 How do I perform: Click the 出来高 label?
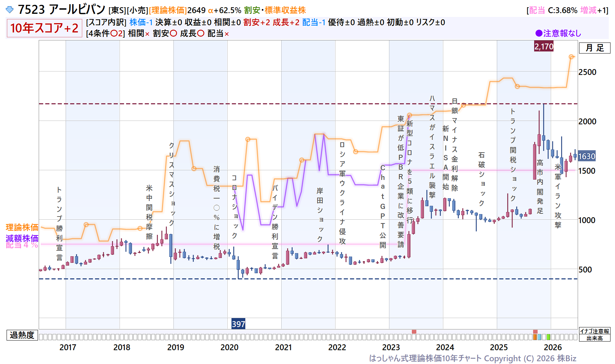(x=595, y=338)
